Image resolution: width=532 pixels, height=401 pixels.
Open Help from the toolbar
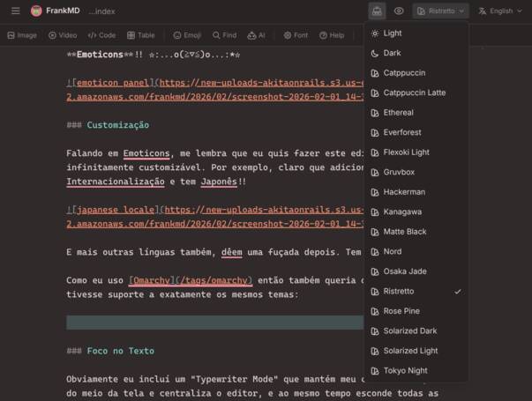(x=332, y=35)
